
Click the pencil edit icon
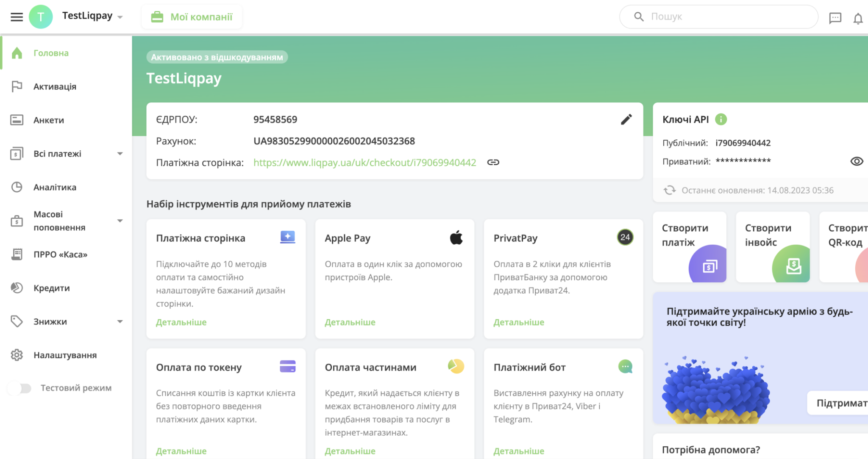[x=626, y=119]
